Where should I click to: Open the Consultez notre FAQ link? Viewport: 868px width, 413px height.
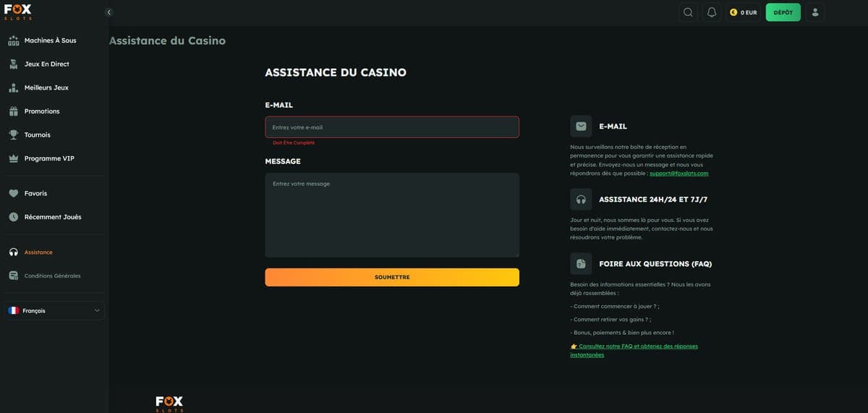(x=634, y=350)
